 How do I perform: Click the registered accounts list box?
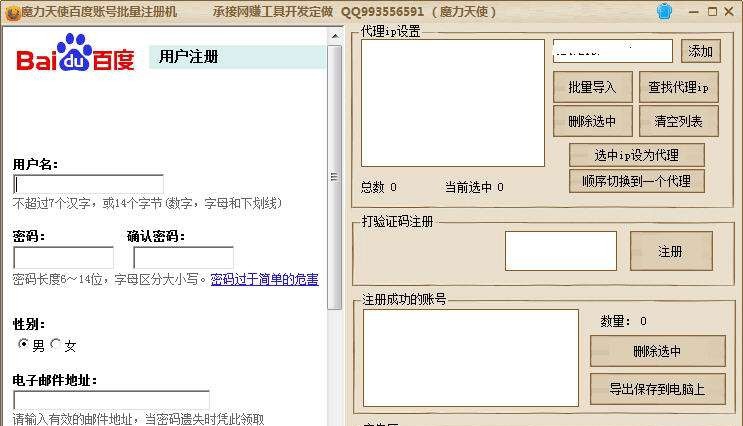click(x=471, y=358)
